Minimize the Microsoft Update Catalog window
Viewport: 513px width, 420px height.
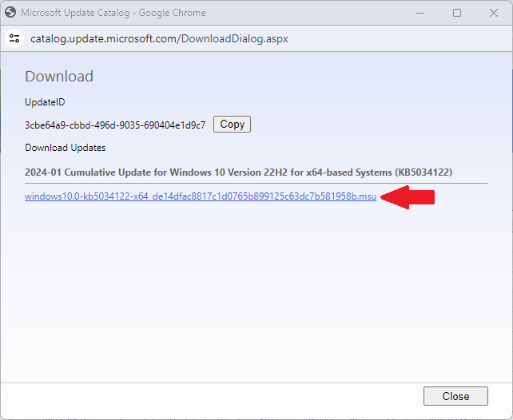coord(420,13)
